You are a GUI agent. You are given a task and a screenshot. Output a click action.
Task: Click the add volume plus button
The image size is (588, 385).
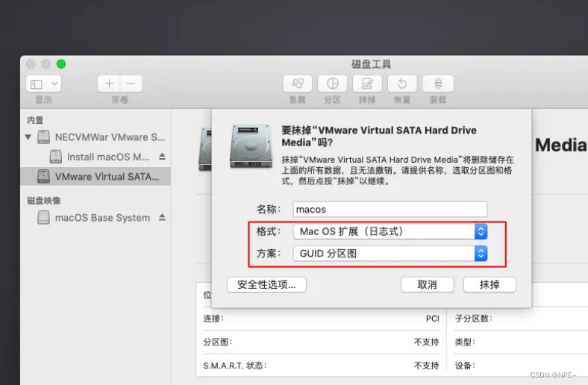pyautogui.click(x=109, y=84)
